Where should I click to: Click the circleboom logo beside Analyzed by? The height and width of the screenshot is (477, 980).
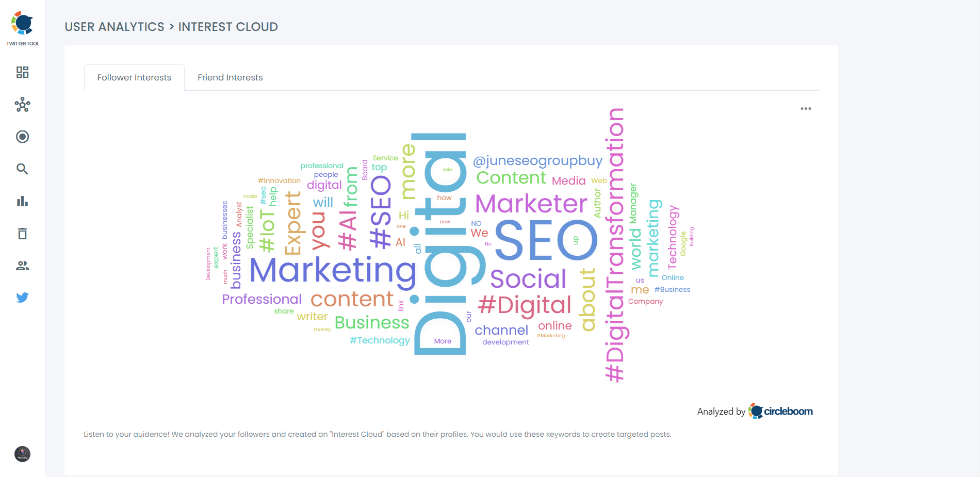(x=781, y=411)
